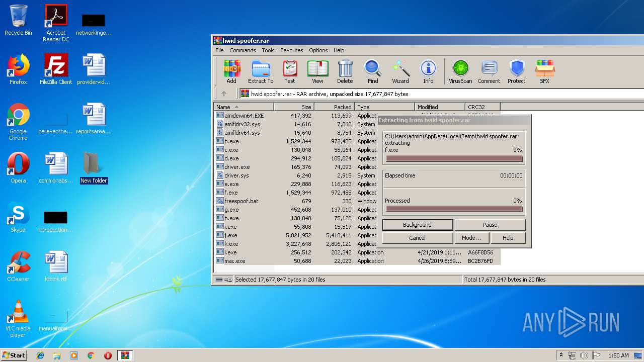644x362 pixels.
Task: Click the Test archive toolbar icon
Action: click(x=290, y=71)
